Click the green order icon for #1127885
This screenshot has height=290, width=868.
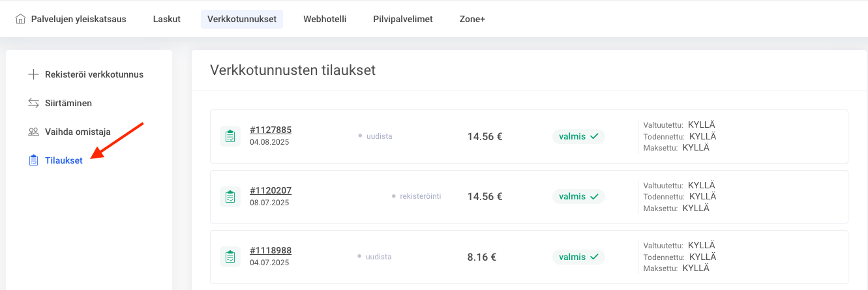pyautogui.click(x=230, y=136)
